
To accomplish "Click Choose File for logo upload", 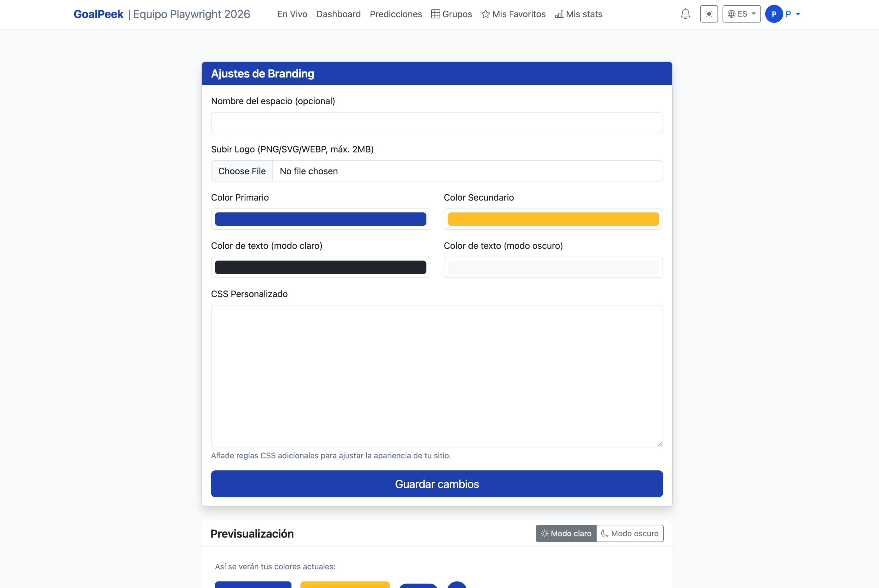I will pyautogui.click(x=242, y=171).
